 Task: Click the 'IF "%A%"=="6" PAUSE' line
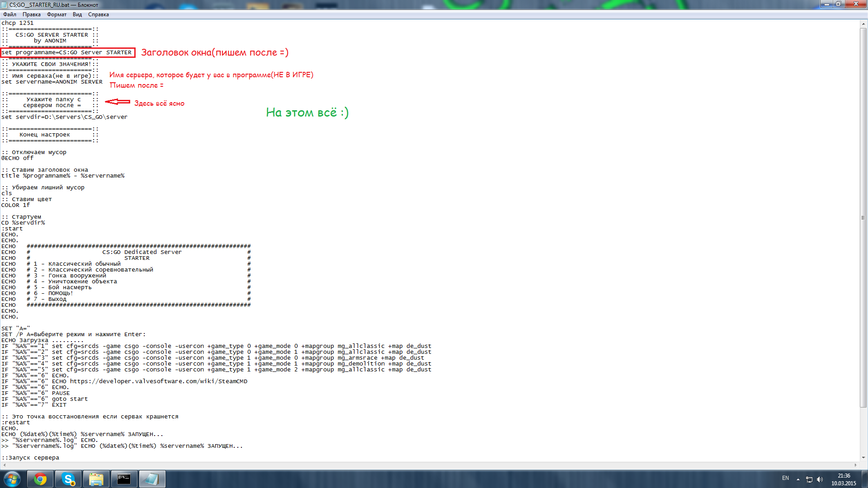pyautogui.click(x=36, y=393)
